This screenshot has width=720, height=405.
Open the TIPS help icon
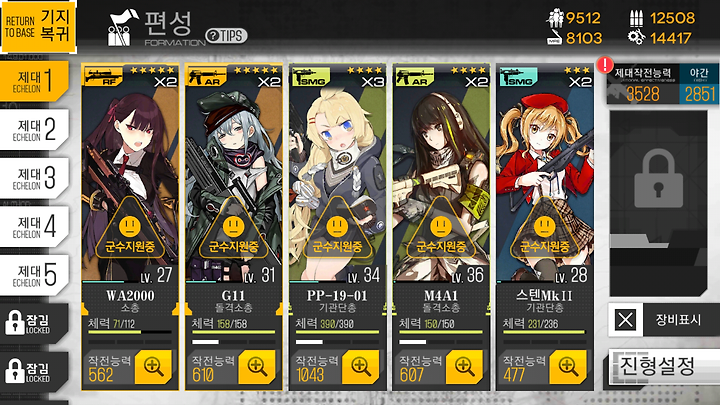coord(226,35)
